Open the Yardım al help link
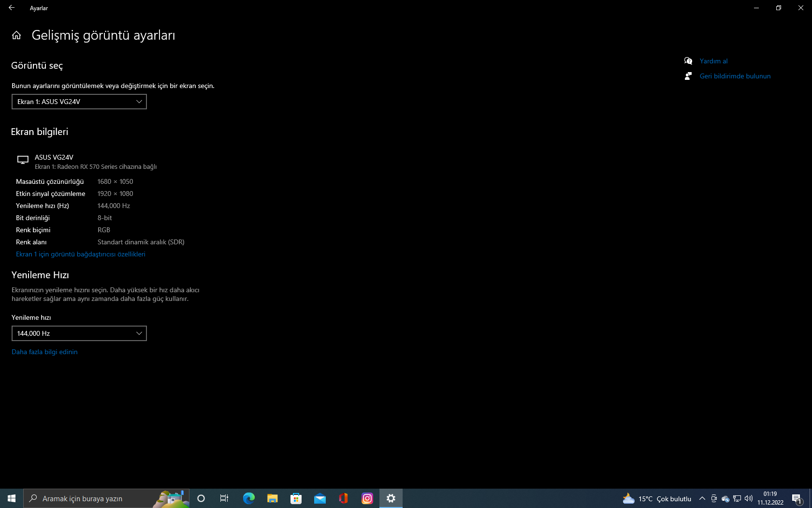Image resolution: width=812 pixels, height=508 pixels. [x=713, y=61]
